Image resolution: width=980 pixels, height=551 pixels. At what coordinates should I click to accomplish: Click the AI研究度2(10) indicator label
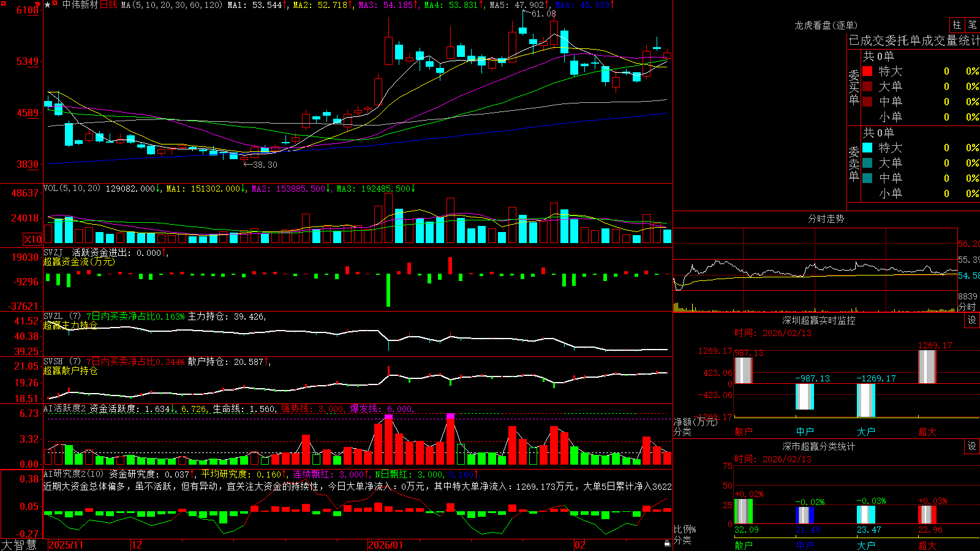click(x=75, y=474)
